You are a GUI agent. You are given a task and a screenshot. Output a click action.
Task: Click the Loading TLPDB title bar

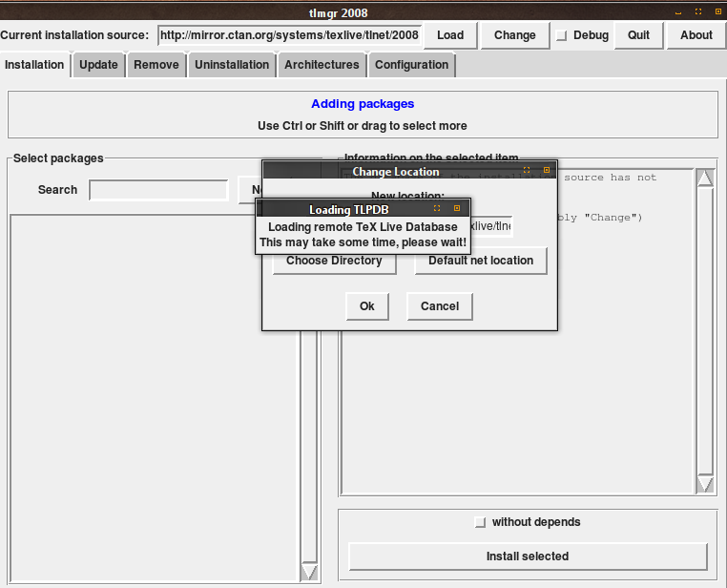pyautogui.click(x=363, y=209)
